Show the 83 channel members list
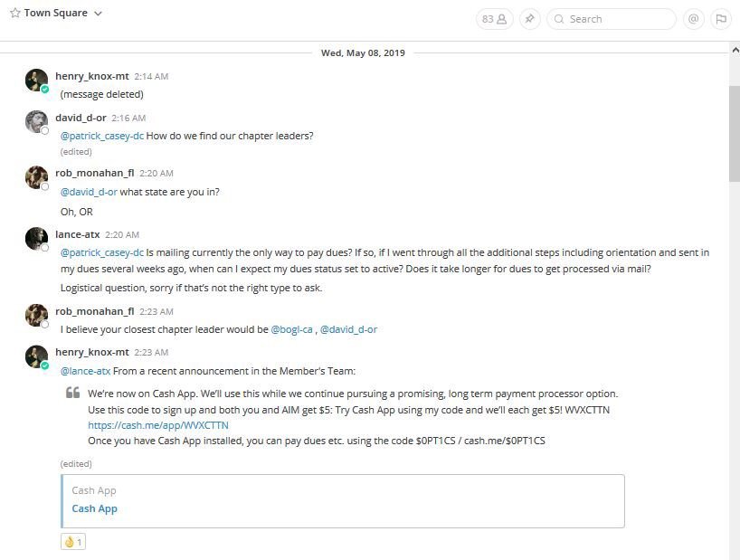The width and height of the screenshot is (740, 560). (494, 19)
